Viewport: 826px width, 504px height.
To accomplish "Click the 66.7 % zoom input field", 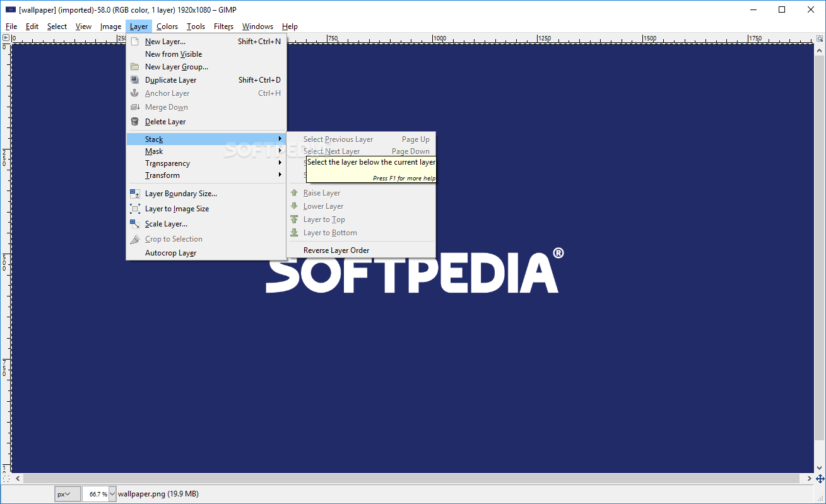I will pos(96,494).
